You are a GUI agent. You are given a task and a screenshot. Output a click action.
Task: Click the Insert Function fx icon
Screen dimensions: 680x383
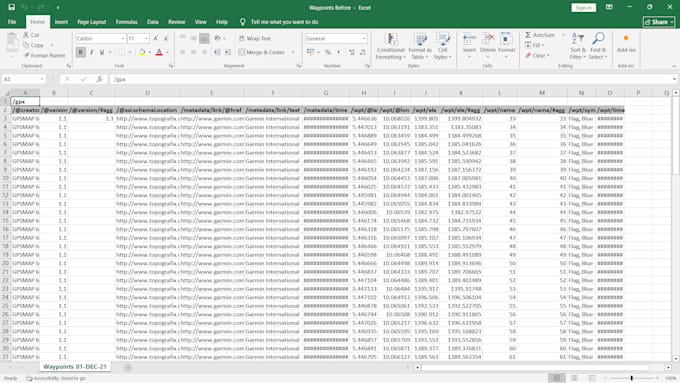99,79
